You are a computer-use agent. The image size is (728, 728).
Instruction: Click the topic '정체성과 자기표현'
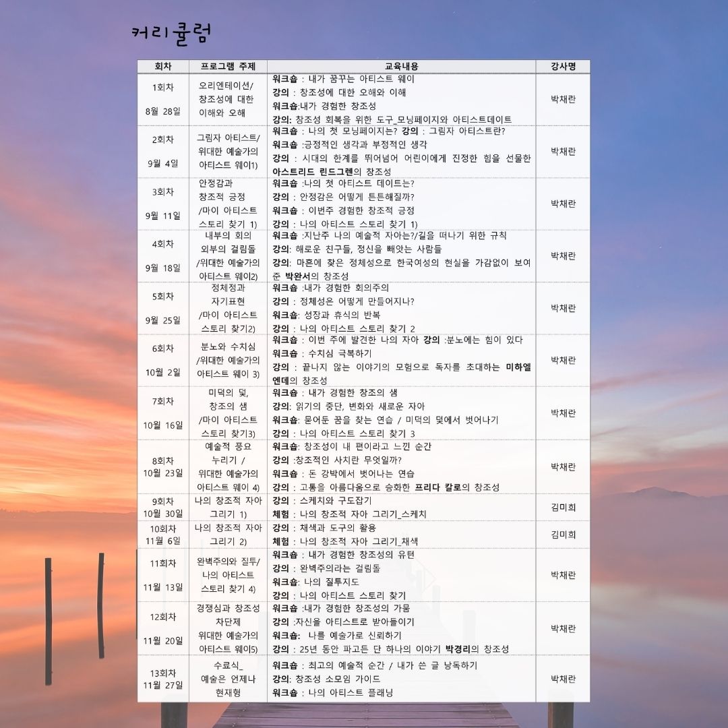click(x=228, y=295)
